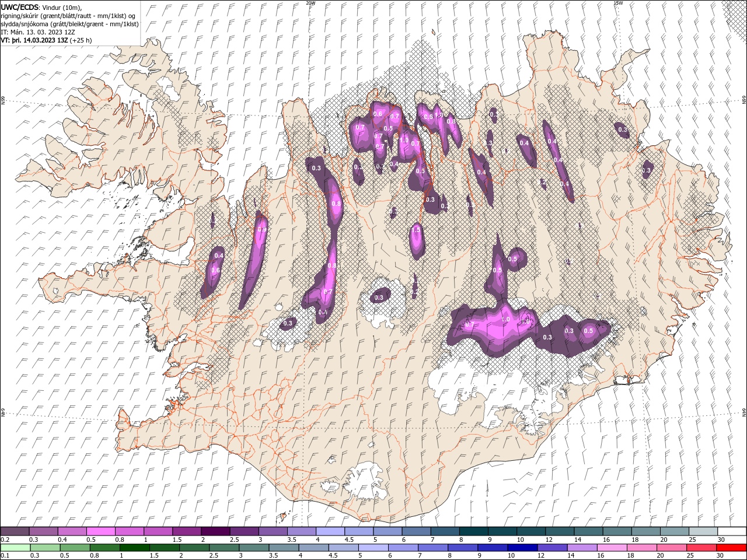Select the deep navy 10 rain scale swatch
The height and width of the screenshot is (560, 747).
[522, 548]
